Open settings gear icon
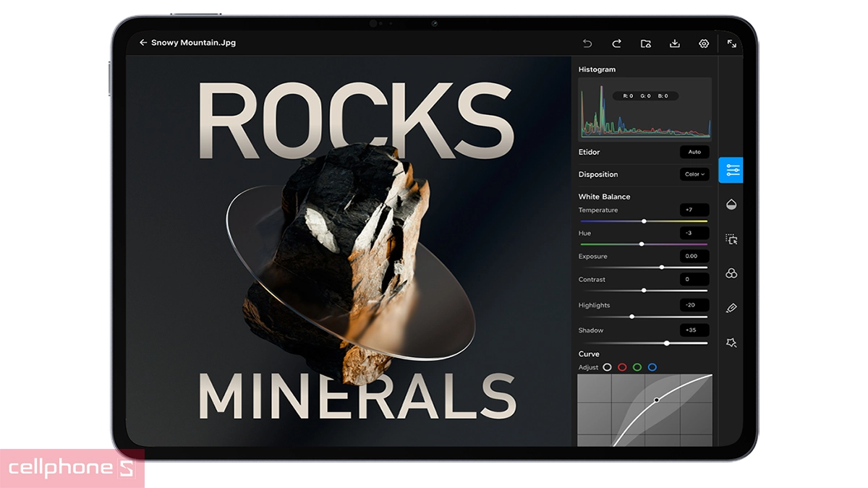The image size is (868, 488). [704, 43]
